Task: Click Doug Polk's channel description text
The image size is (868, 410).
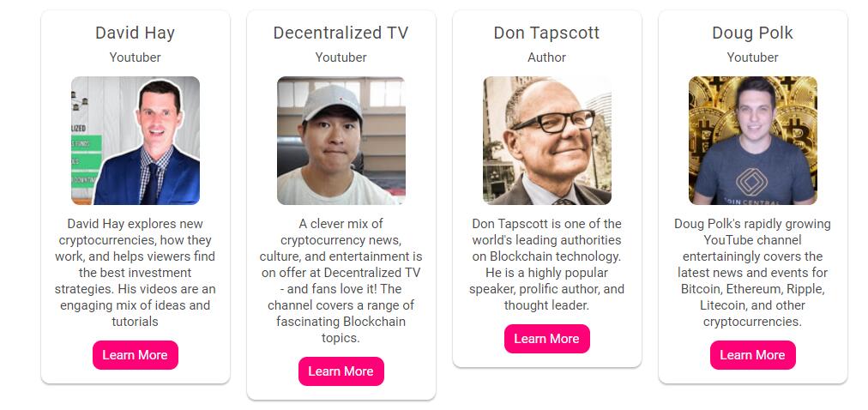Action: 753,273
